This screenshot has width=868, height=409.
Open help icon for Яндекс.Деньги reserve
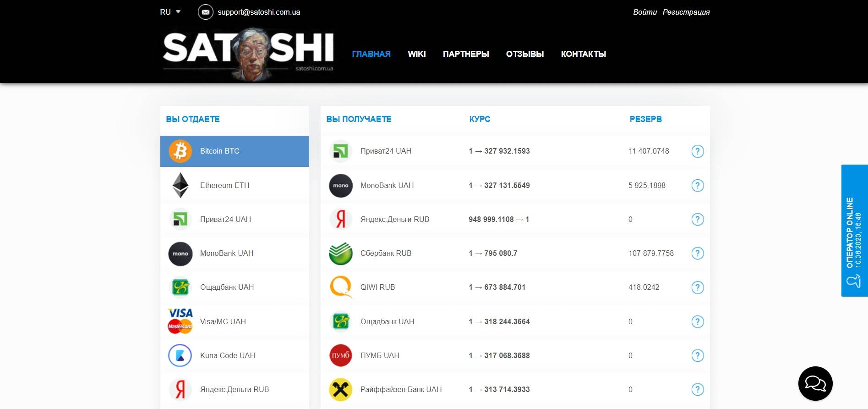click(x=697, y=219)
